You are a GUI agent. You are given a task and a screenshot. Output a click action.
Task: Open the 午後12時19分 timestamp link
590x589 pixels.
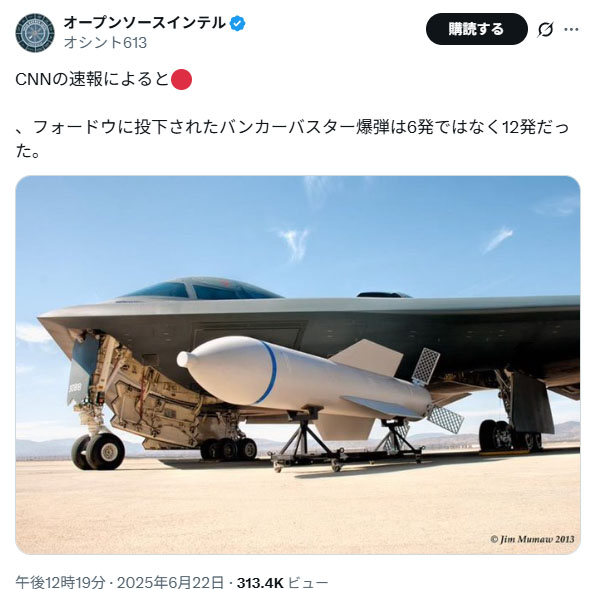(60, 582)
